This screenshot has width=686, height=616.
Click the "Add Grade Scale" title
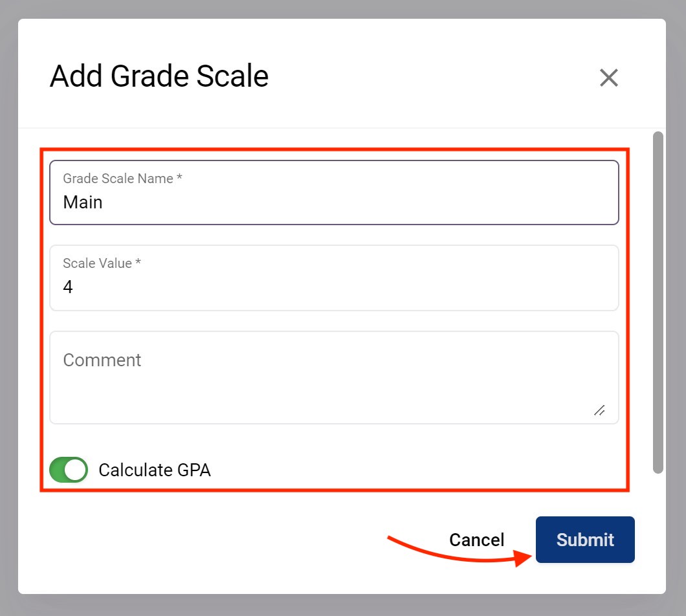pos(159,76)
